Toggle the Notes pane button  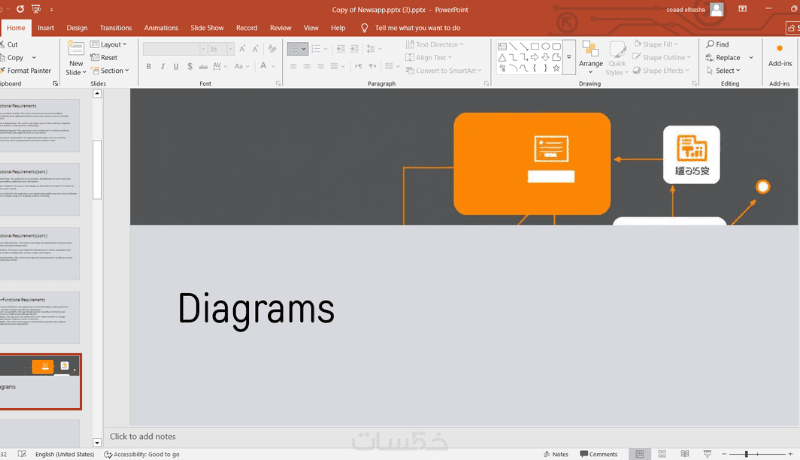tap(556, 454)
